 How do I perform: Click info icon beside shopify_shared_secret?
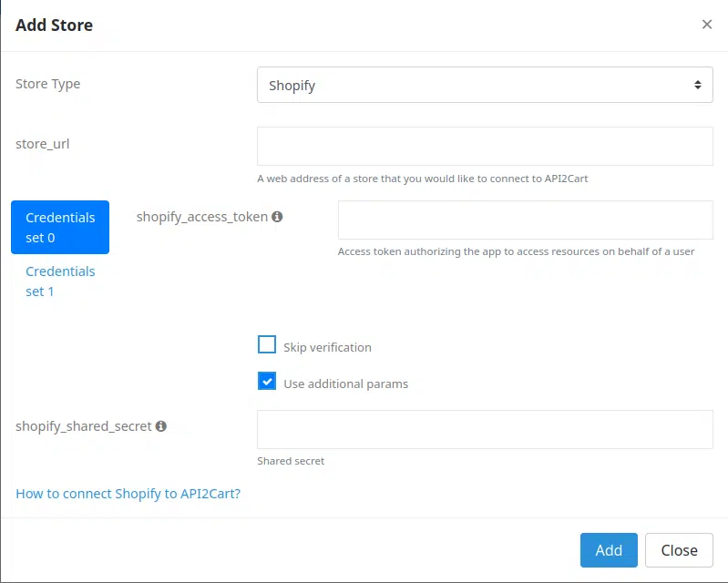pyautogui.click(x=161, y=426)
